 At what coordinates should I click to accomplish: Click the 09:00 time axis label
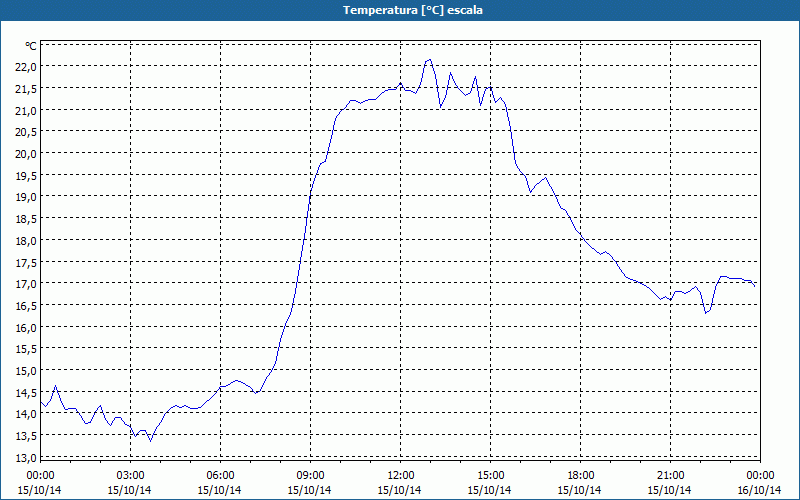pyautogui.click(x=310, y=476)
